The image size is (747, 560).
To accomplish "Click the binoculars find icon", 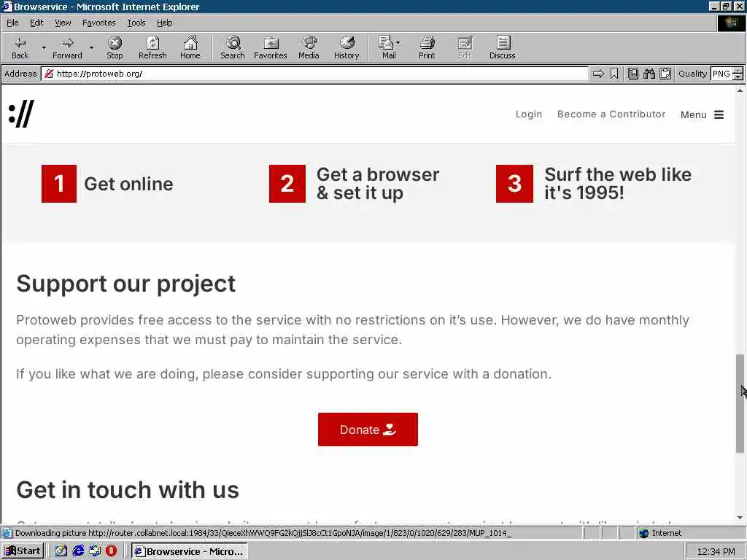I will point(649,74).
